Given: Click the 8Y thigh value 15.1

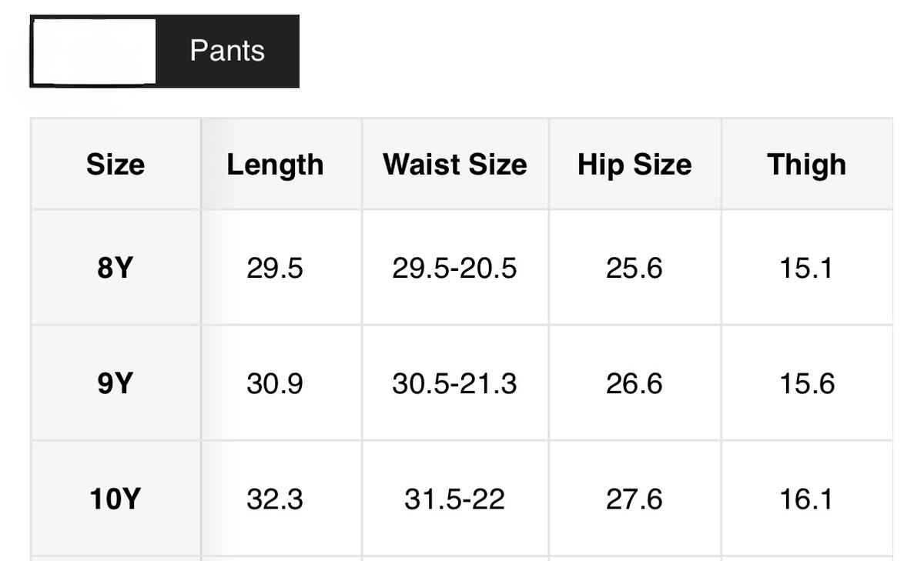Looking at the screenshot, I should [806, 269].
